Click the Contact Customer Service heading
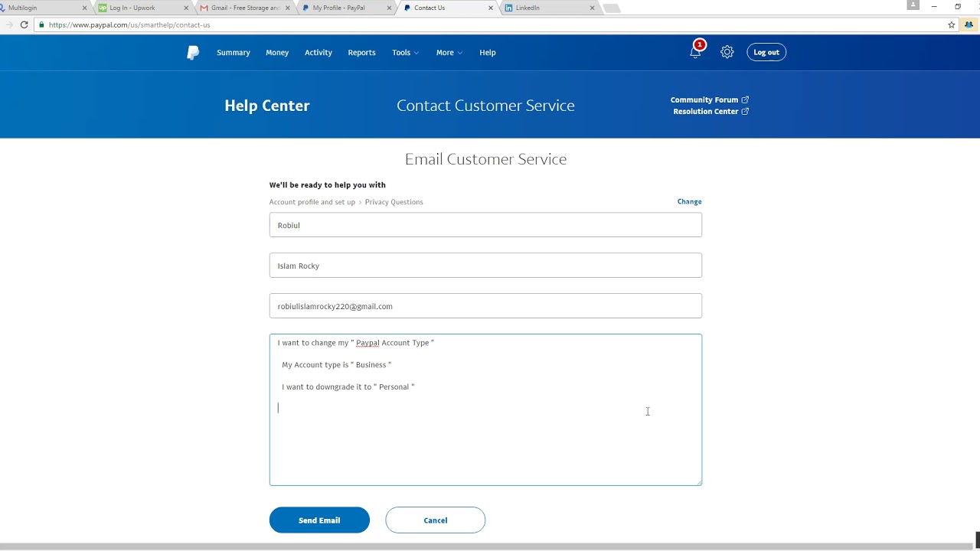 485,106
